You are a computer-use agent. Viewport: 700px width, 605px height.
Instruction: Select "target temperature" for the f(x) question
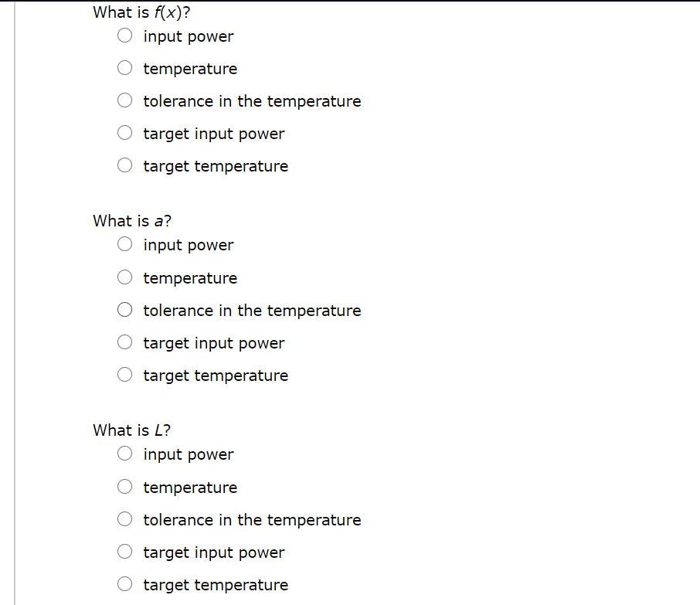124,165
